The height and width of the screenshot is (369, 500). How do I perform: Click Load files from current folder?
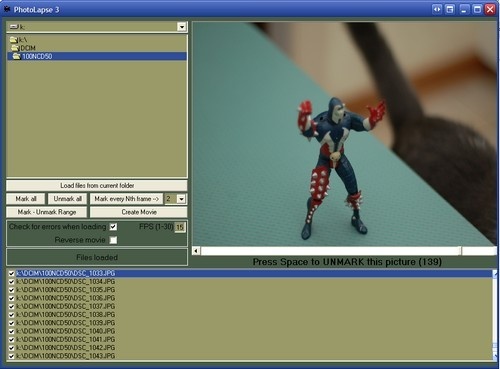(97, 185)
